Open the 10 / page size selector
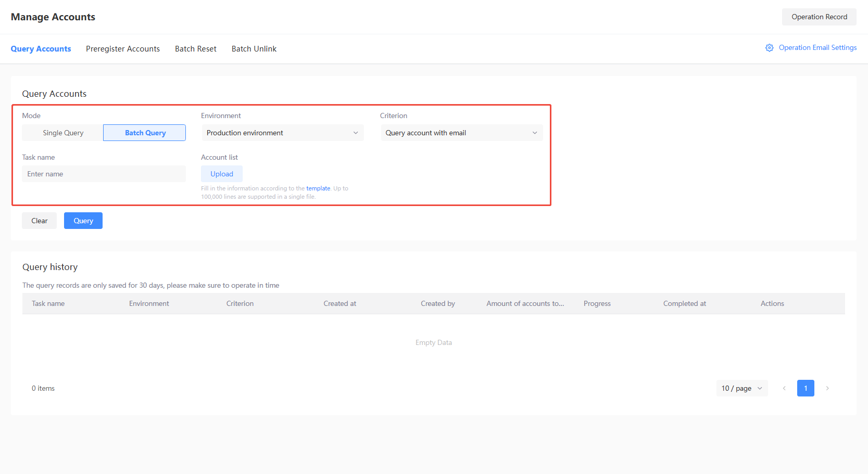Image resolution: width=868 pixels, height=474 pixels. 741,388
